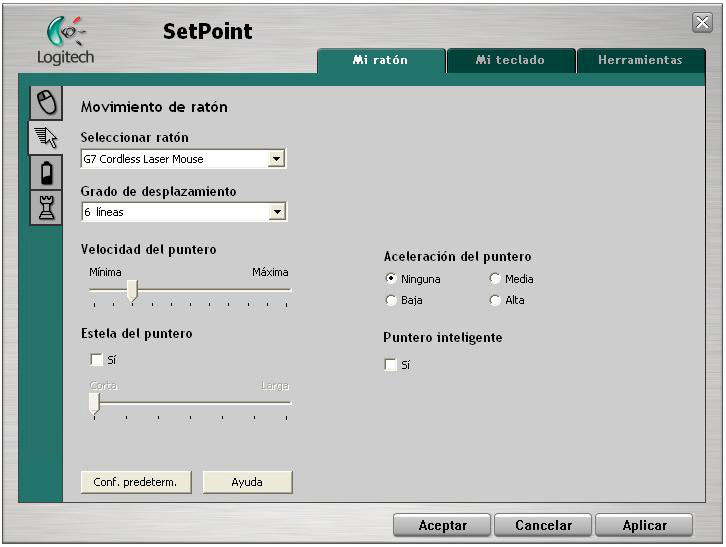This screenshot has width=726, height=547.
Task: Close the SetPoint window
Action: [702, 23]
